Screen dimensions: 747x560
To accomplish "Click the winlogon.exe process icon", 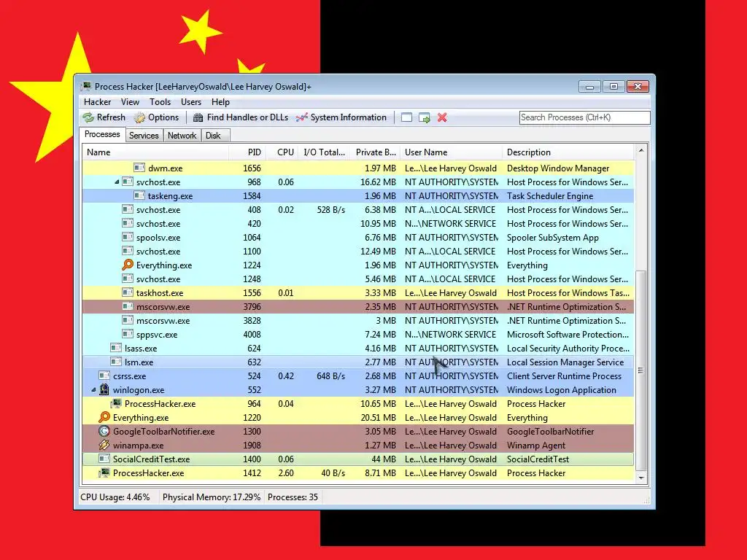I will pyautogui.click(x=104, y=389).
